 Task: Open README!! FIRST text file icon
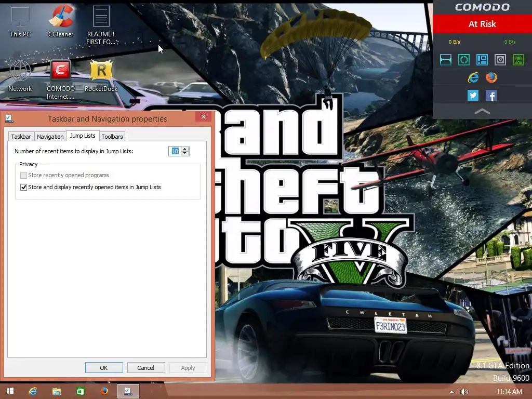101,25
